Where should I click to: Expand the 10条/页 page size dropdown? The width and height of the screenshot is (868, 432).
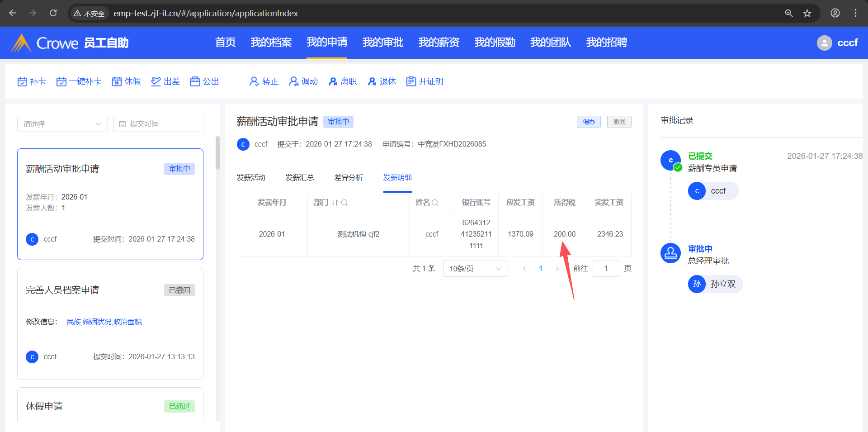pyautogui.click(x=475, y=269)
